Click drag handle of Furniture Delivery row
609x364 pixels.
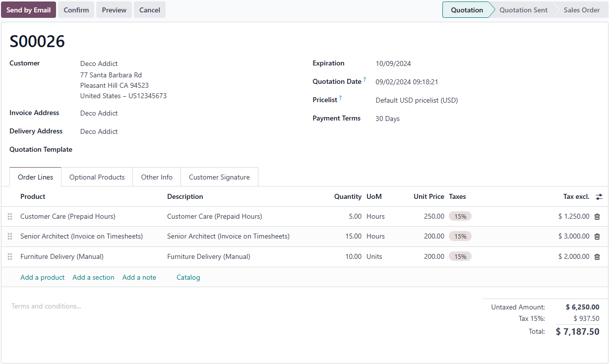[10, 257]
